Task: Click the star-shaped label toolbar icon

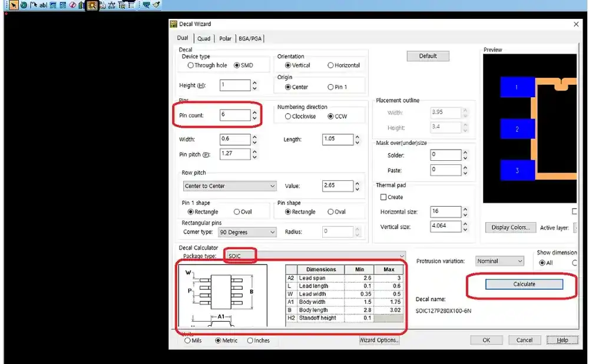Action: 112,5
